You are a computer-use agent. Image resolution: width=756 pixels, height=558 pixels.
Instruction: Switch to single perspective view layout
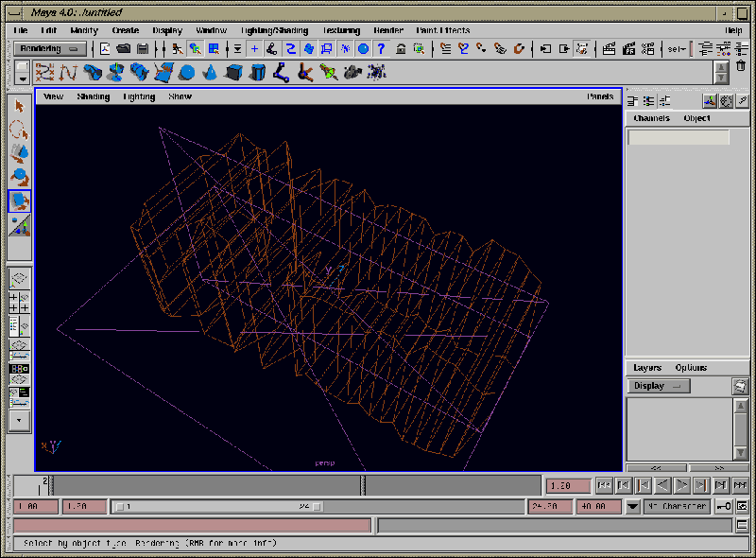pos(19,279)
